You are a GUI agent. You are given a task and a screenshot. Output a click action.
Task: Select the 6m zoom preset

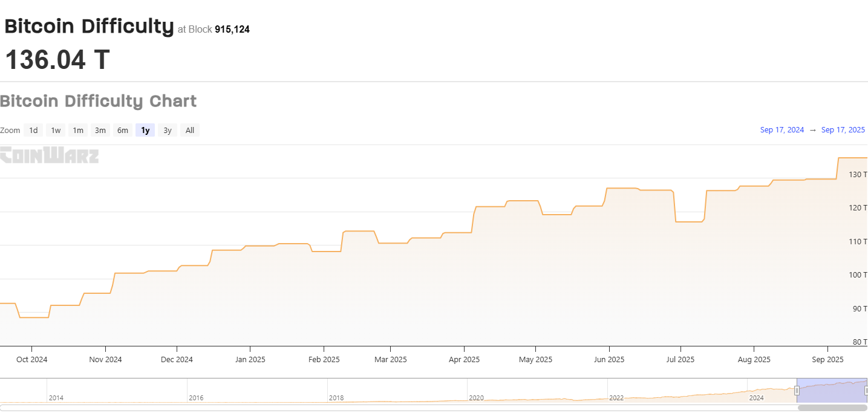point(122,130)
